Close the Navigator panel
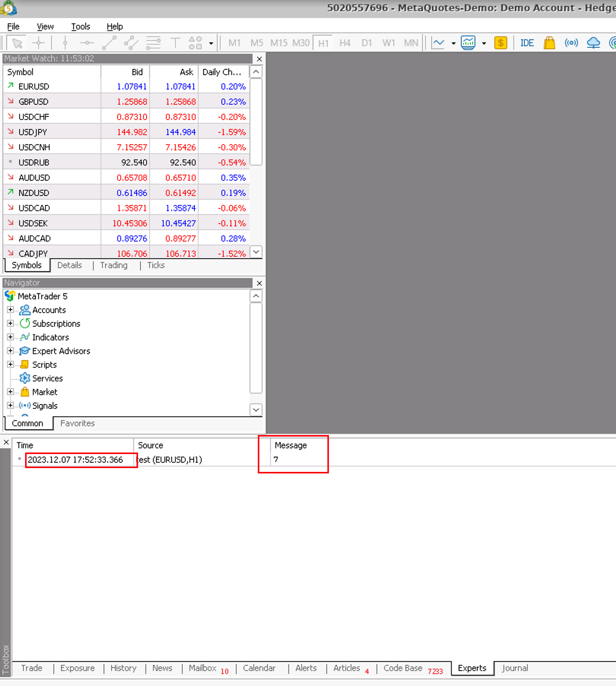The height and width of the screenshot is (686, 616). point(259,283)
